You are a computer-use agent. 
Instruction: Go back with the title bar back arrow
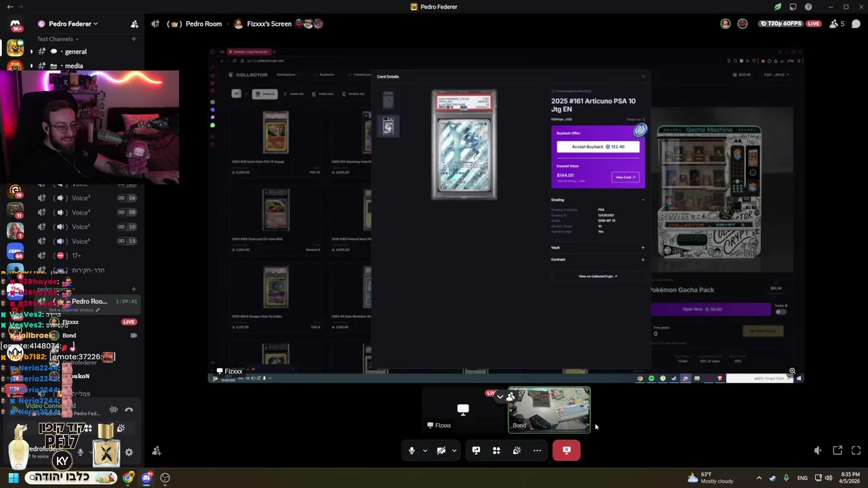point(9,7)
